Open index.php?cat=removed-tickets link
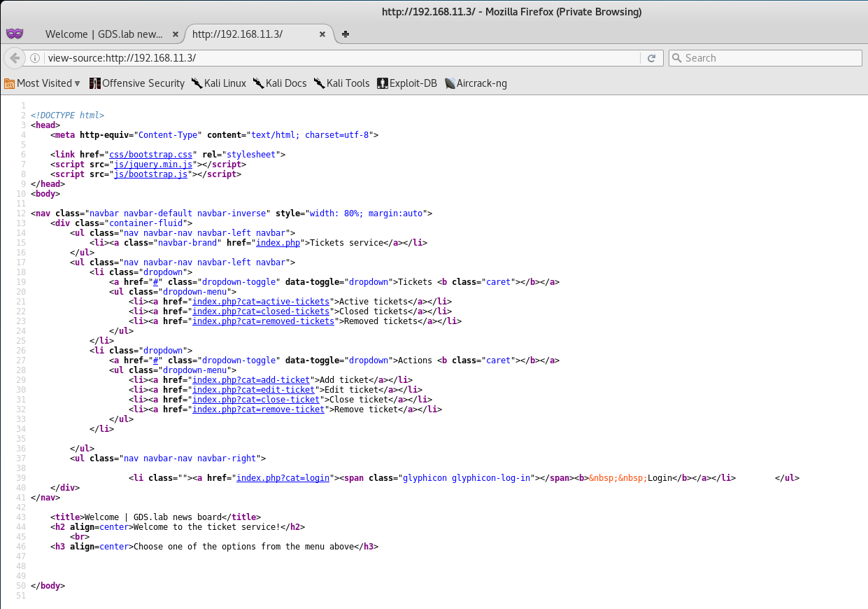 pos(263,321)
